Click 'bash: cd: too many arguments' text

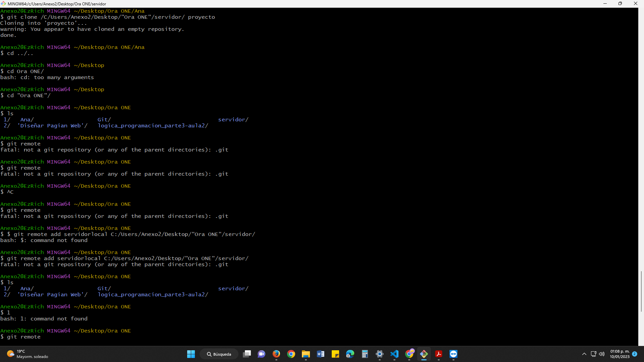tap(47, 77)
